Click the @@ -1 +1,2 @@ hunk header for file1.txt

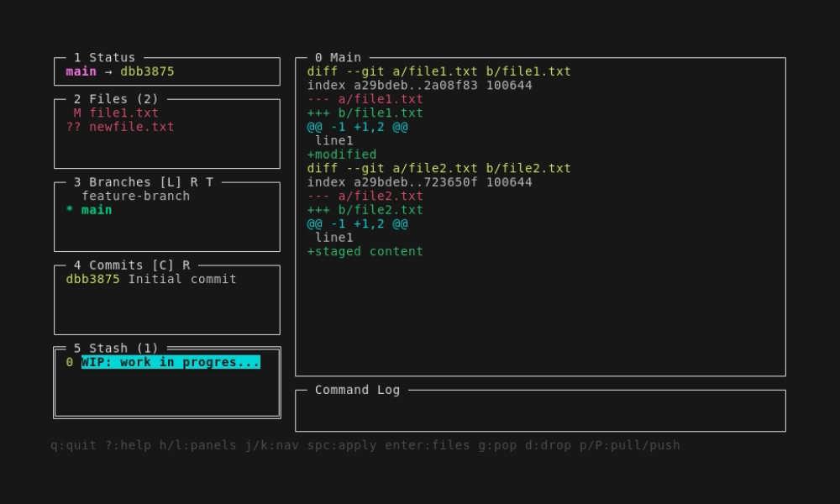357,127
